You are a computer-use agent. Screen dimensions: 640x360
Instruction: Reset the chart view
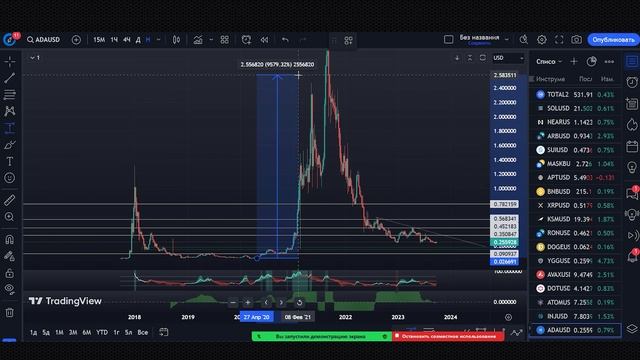[299, 302]
